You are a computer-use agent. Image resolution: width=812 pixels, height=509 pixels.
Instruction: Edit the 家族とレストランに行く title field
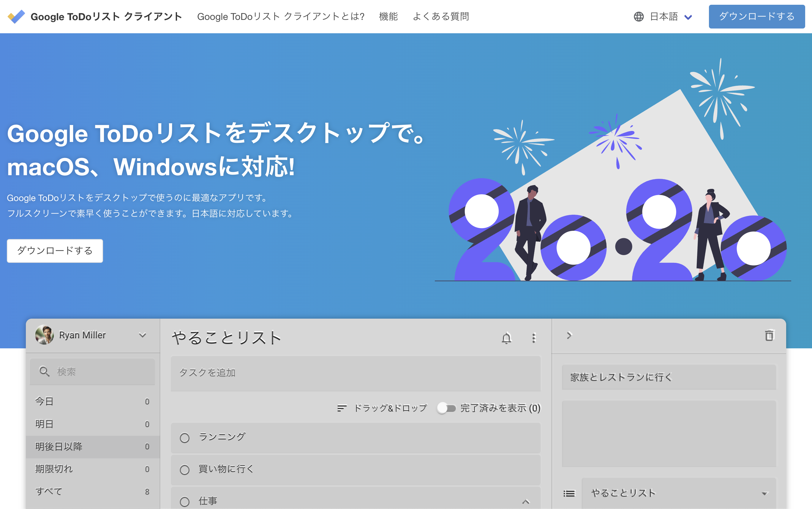(x=669, y=377)
